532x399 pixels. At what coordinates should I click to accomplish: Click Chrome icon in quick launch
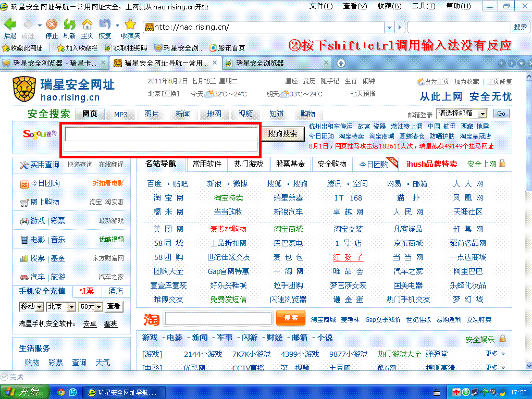(61, 392)
